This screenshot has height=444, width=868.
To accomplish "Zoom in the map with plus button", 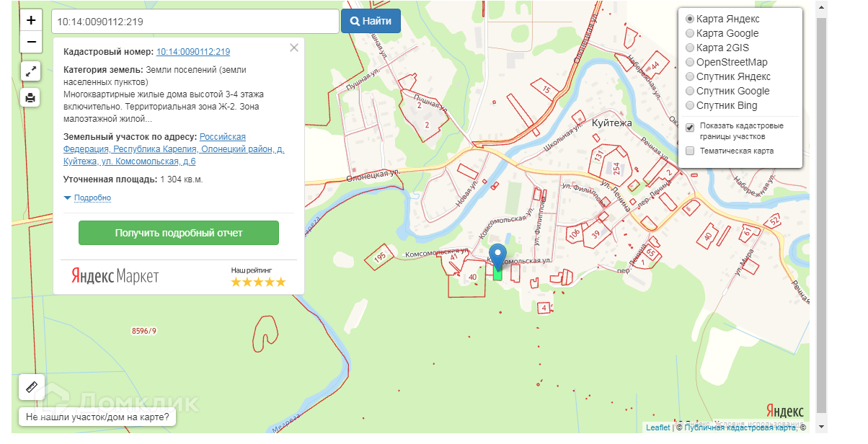I will point(31,20).
